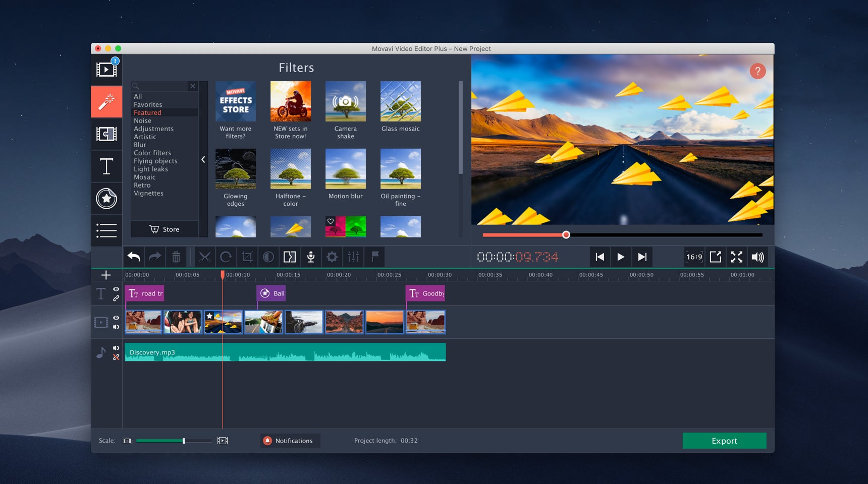Viewport: 868px width, 484px height.
Task: Start audio recording with microphone icon
Action: 311,257
